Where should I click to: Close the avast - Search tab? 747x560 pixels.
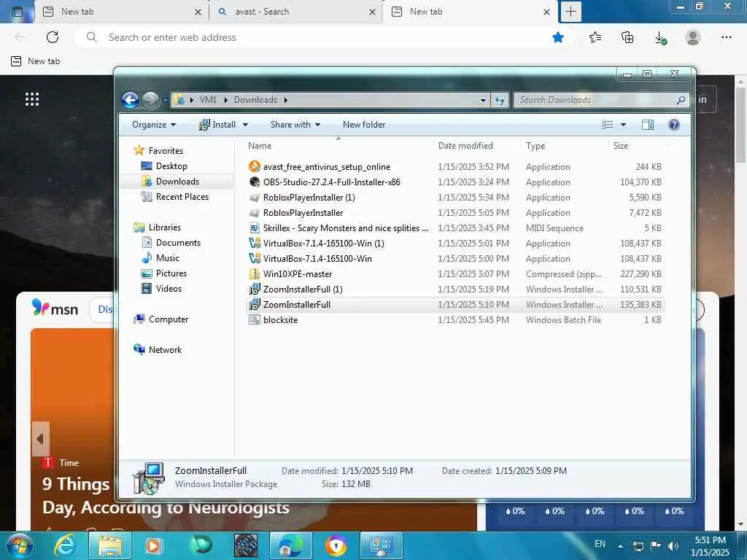(x=372, y=12)
